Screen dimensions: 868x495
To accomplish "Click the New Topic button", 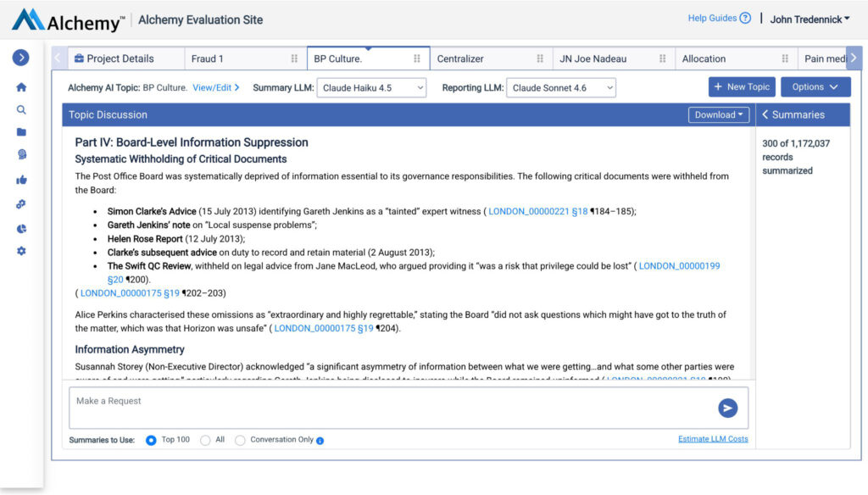I will pyautogui.click(x=742, y=86).
